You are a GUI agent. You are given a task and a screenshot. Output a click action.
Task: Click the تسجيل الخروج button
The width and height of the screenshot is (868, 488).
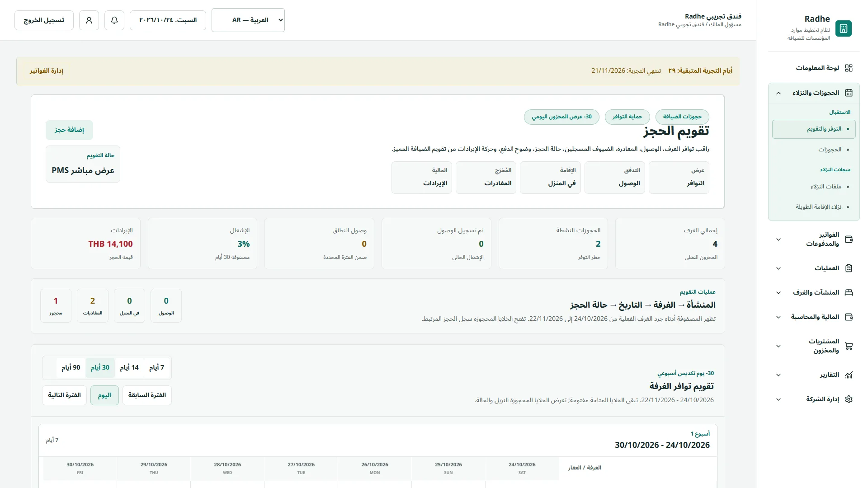(44, 20)
